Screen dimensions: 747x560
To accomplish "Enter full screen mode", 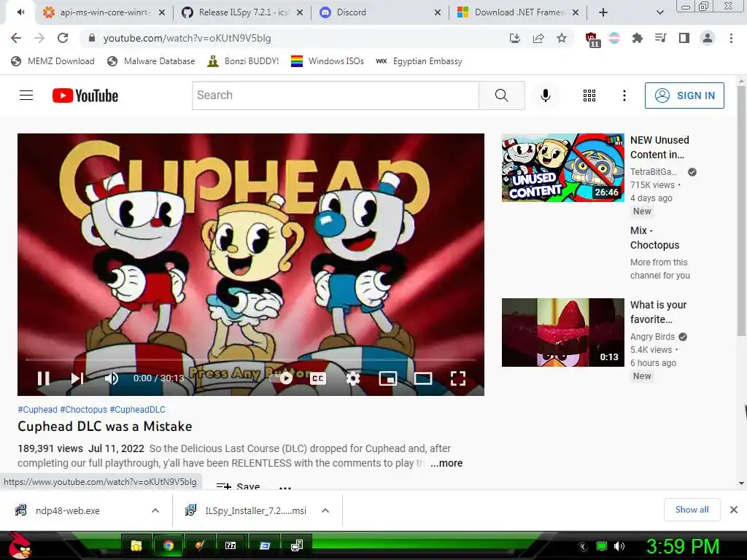I will click(x=458, y=378).
